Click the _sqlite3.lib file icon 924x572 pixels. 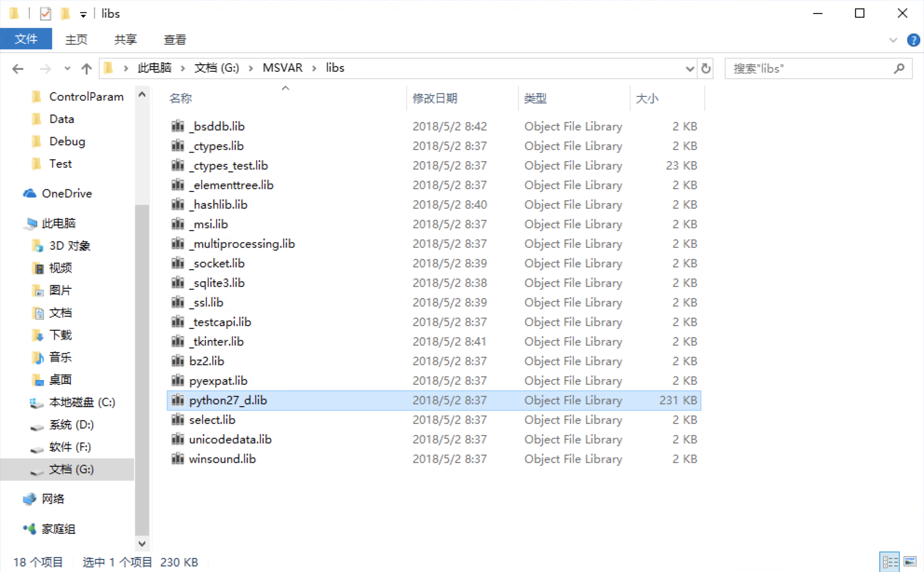[176, 282]
